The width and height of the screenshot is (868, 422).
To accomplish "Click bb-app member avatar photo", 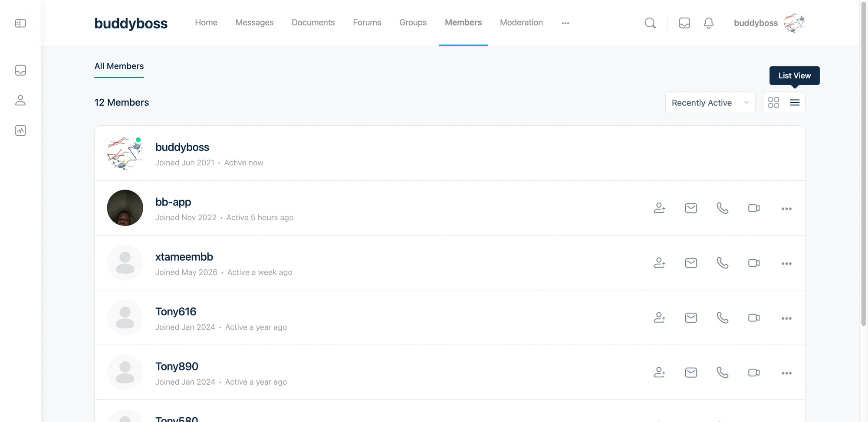I will (x=125, y=208).
